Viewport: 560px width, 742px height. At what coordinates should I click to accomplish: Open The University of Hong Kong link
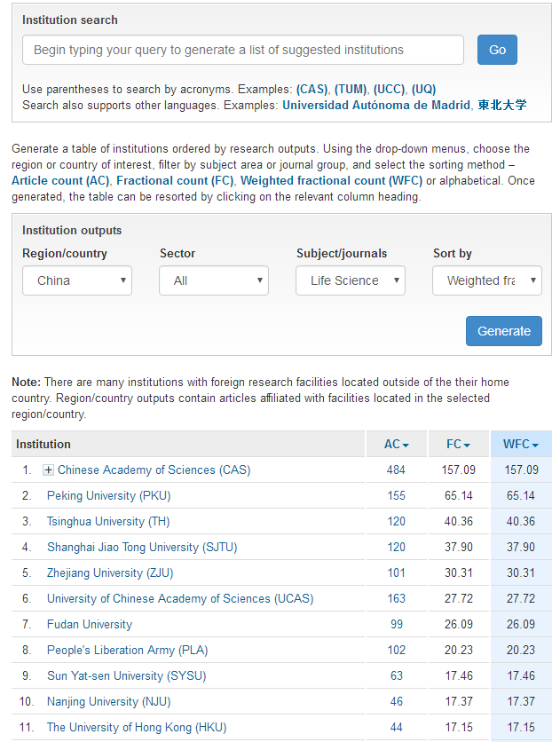click(x=137, y=728)
